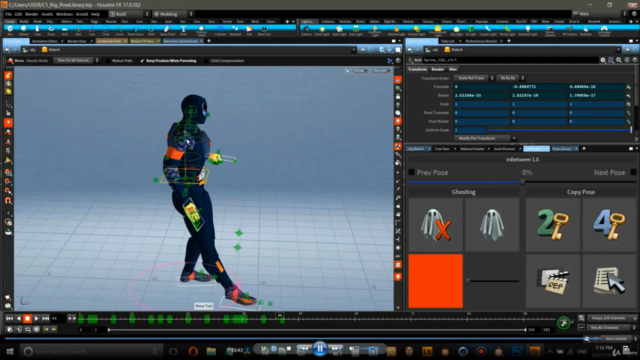Click the Disable Ghosting ghost-with-X icon
This screenshot has width=640, height=360.
point(436,224)
